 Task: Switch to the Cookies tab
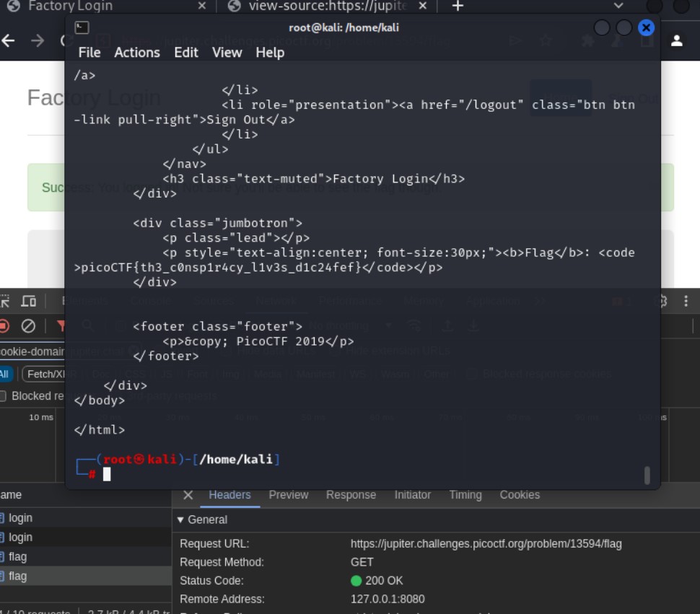520,495
